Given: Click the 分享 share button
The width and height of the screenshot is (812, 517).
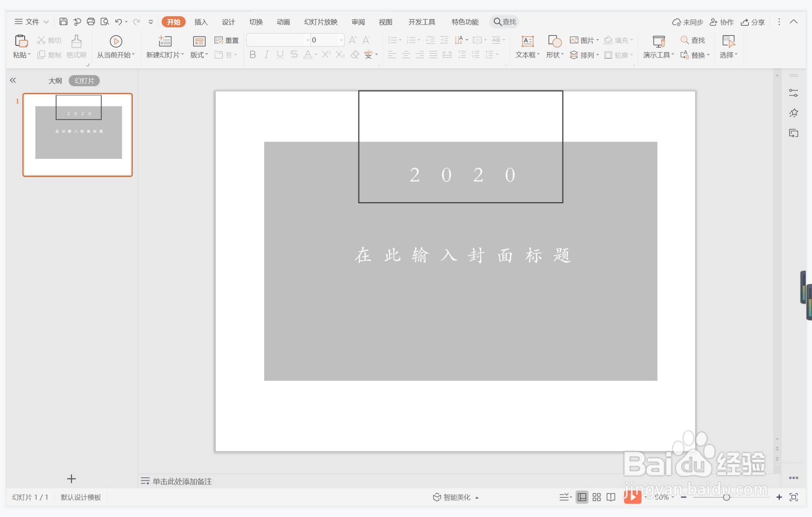Looking at the screenshot, I should (x=753, y=22).
